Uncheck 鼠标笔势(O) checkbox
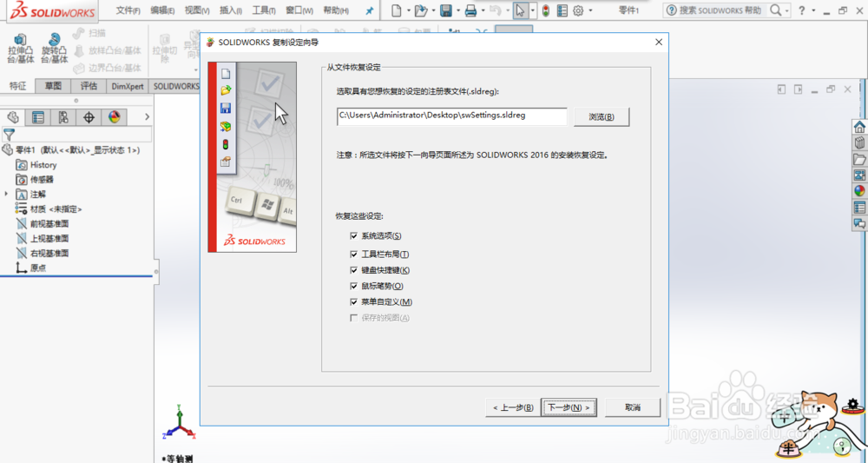This screenshot has height=463, width=868. 354,287
